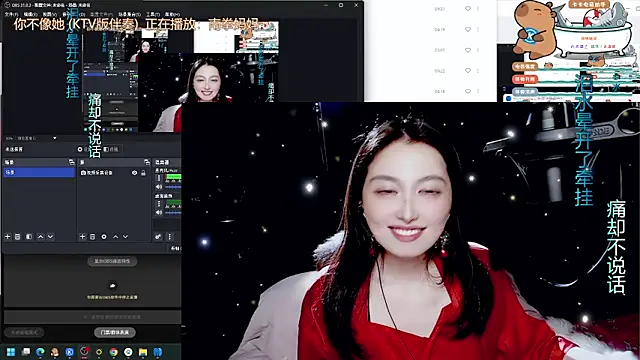The width and height of the screenshot is (640, 360).
Task: Adjust the second audio track volume slider
Action: 173,213
